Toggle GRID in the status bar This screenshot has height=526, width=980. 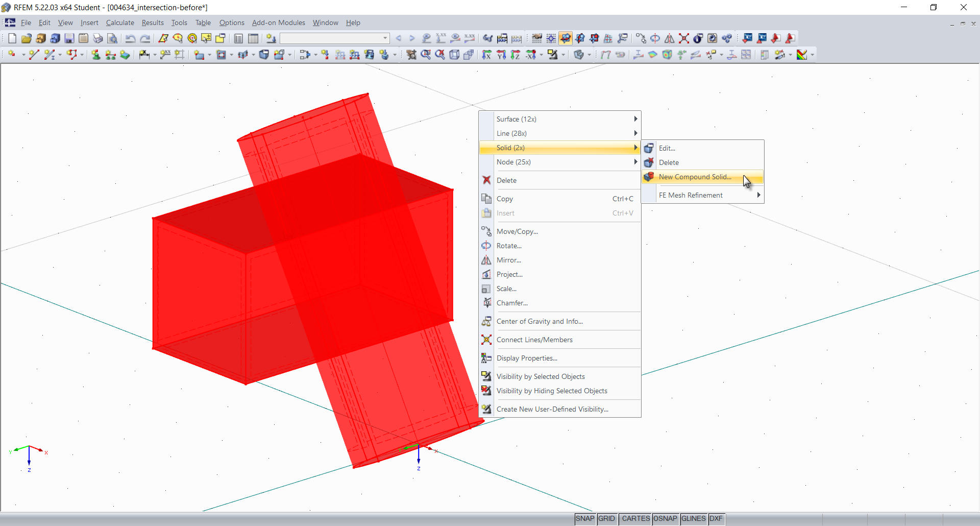tap(607, 519)
